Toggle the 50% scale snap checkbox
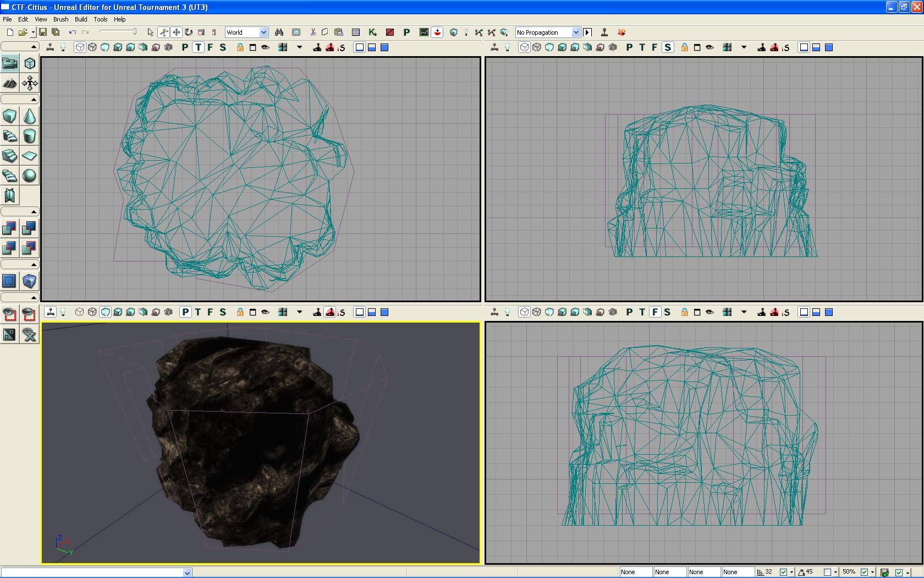924x578 pixels. 864,572
